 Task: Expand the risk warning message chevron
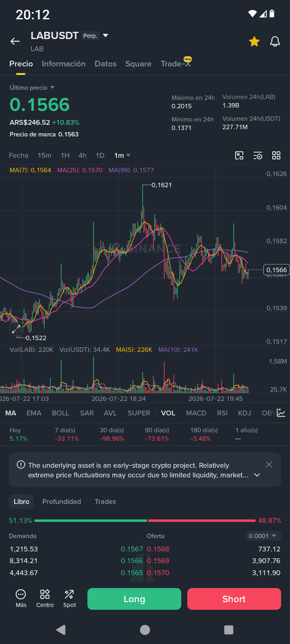(x=257, y=475)
